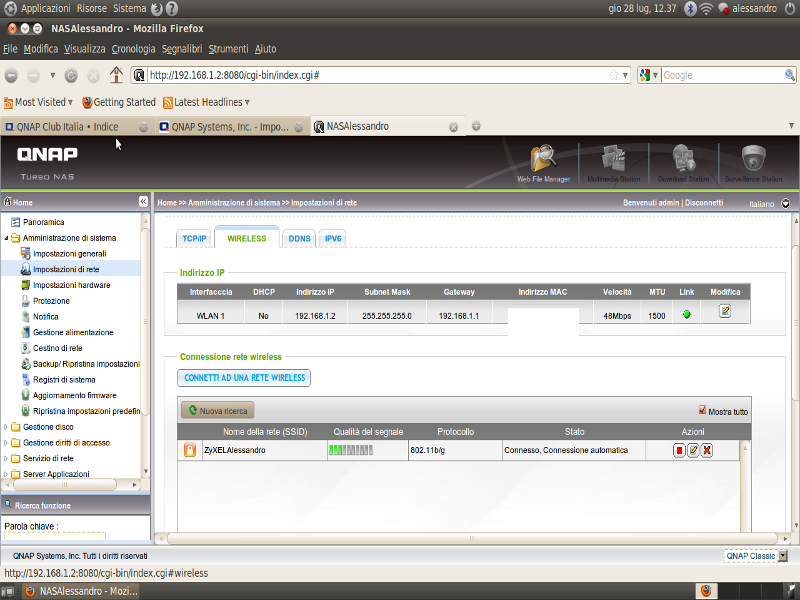Viewport: 800px width, 600px height.
Task: Open the QNAP Classic theme dropdown
Action: tap(782, 556)
